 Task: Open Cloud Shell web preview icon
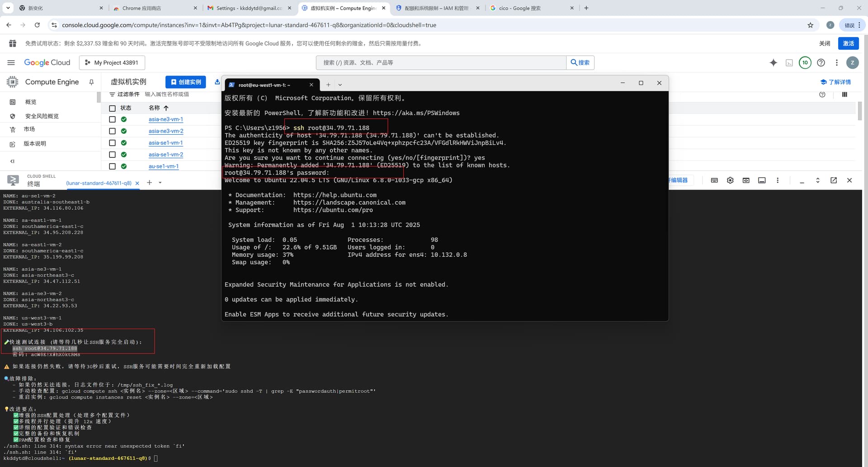point(746,180)
